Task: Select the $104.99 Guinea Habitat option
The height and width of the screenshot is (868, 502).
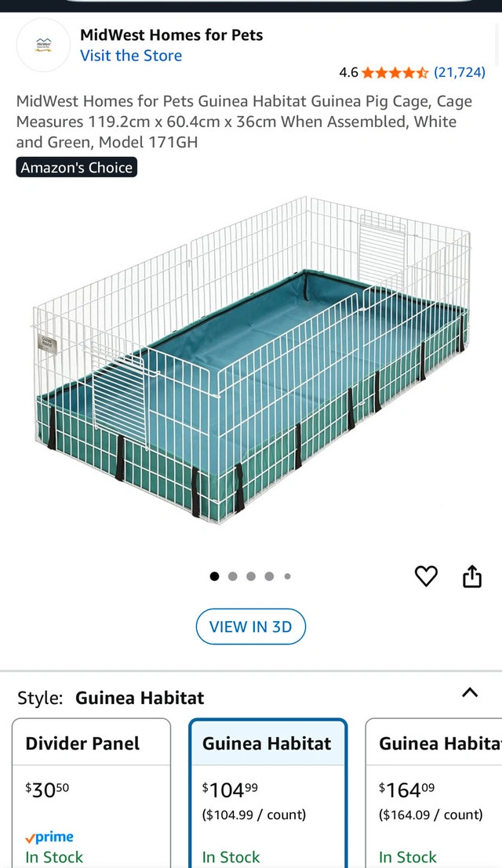Action: (268, 794)
